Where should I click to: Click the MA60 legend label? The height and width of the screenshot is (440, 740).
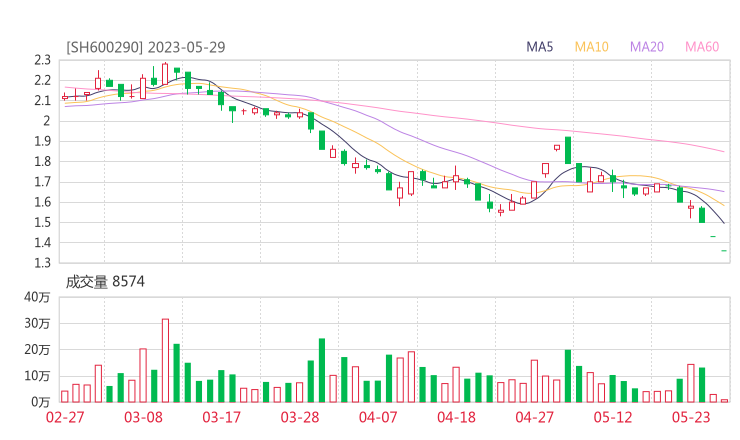[702, 47]
